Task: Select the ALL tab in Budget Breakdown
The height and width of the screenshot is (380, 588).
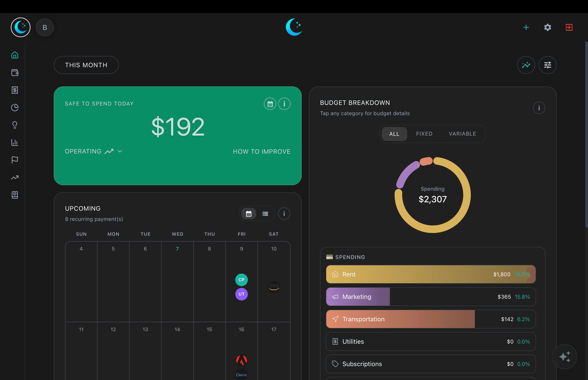Action: [x=394, y=134]
